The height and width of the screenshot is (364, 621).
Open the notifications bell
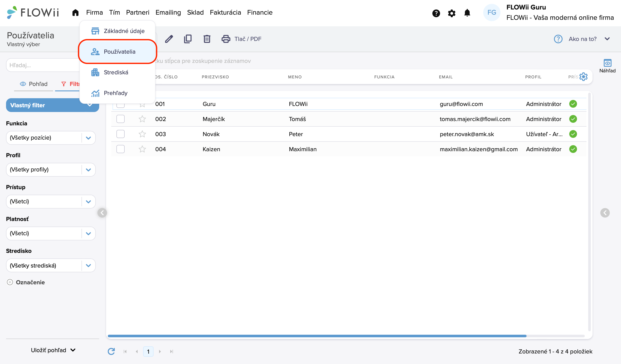point(467,13)
